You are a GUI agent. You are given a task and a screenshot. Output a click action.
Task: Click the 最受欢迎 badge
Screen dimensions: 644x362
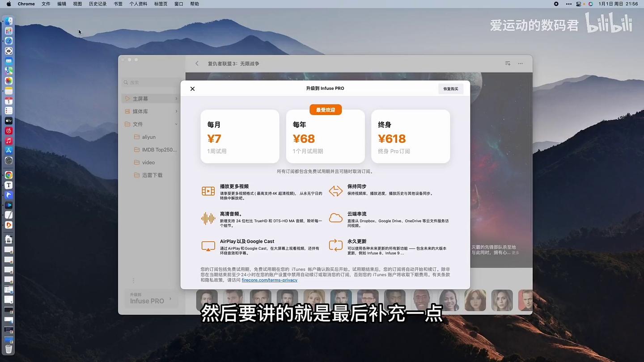point(326,110)
